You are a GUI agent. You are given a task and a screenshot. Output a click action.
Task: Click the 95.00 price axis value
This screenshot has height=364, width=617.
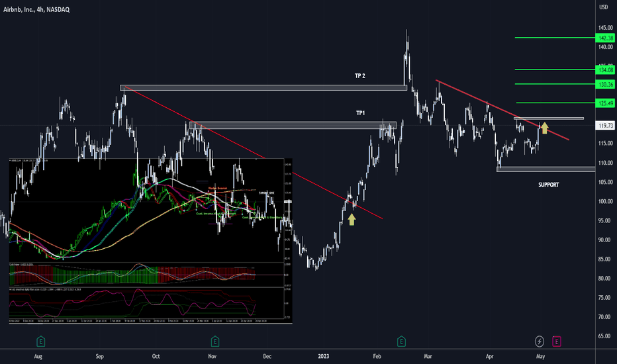coord(606,221)
